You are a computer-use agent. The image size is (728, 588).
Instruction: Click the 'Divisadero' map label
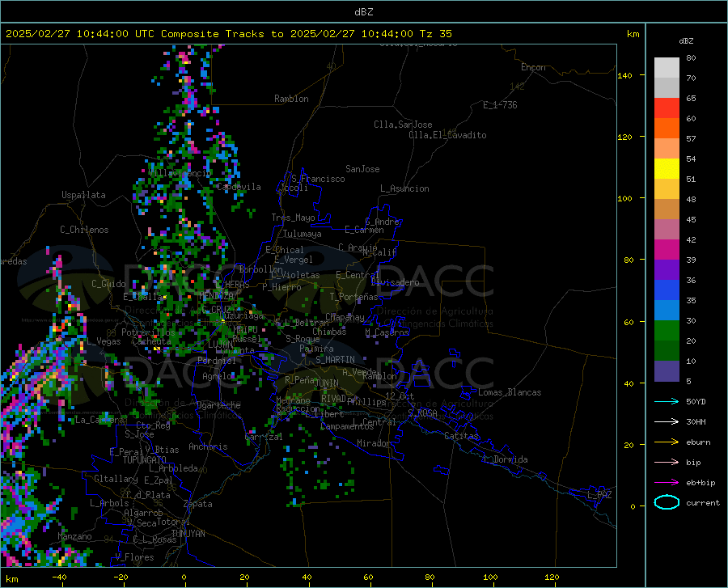tap(395, 282)
